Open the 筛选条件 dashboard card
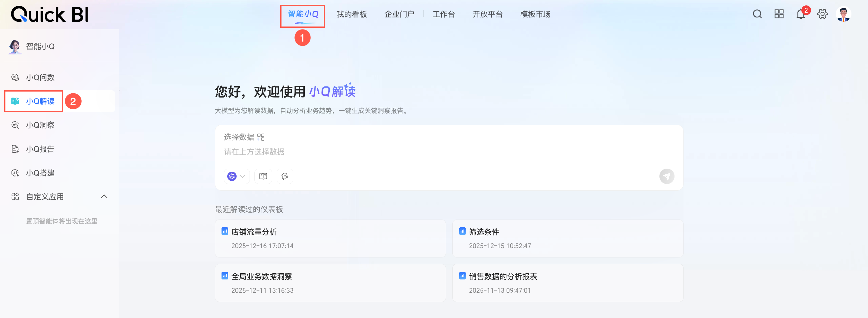The width and height of the screenshot is (868, 318). pos(568,238)
